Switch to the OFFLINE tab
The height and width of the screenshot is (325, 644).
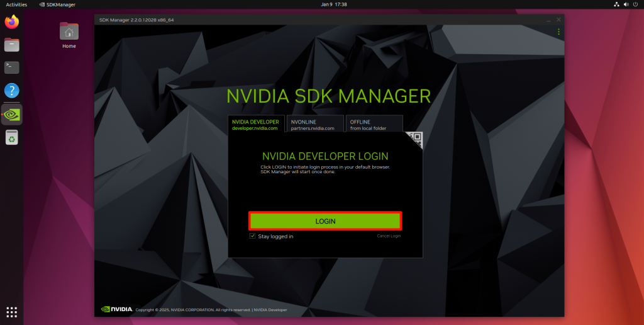tap(374, 125)
